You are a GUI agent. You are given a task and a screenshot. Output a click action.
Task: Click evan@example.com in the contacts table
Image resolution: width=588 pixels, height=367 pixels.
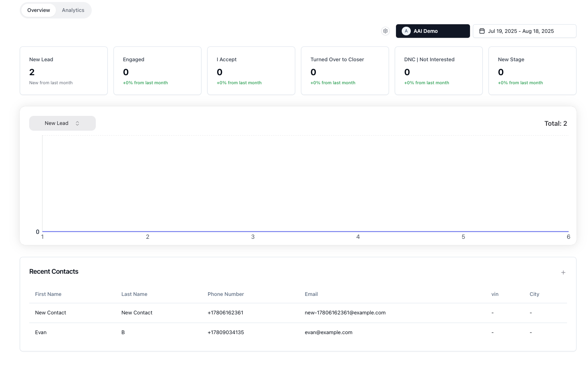[329, 332]
